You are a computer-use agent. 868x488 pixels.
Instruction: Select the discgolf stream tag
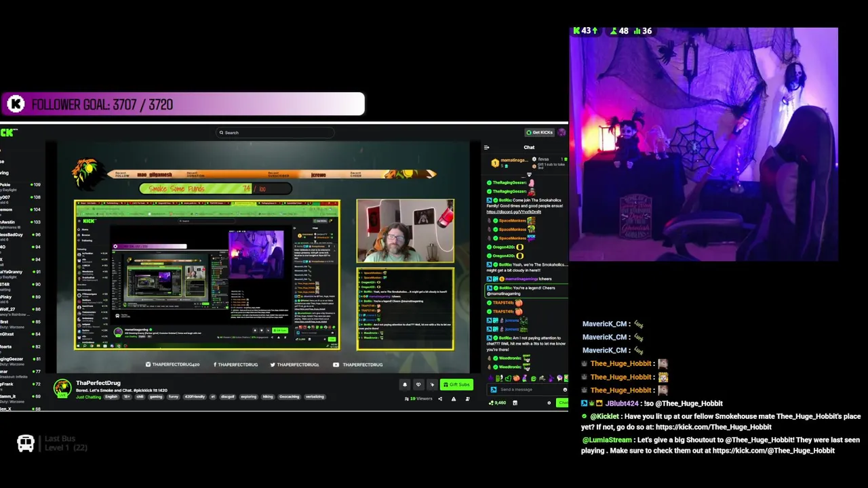(228, 396)
